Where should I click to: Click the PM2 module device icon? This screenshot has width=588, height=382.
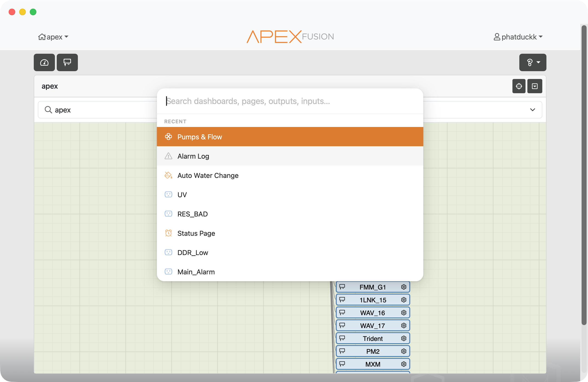(342, 351)
